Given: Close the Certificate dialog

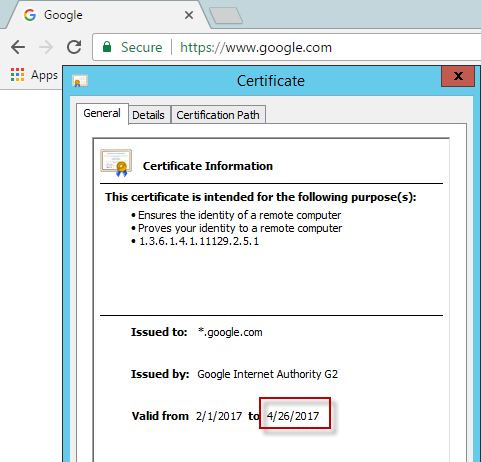Looking at the screenshot, I should coord(458,76).
